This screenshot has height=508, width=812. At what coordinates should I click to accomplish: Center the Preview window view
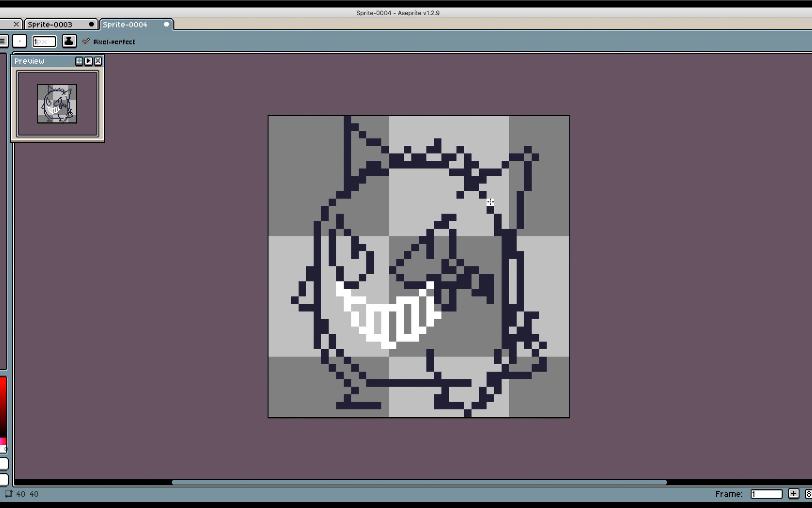(79, 61)
